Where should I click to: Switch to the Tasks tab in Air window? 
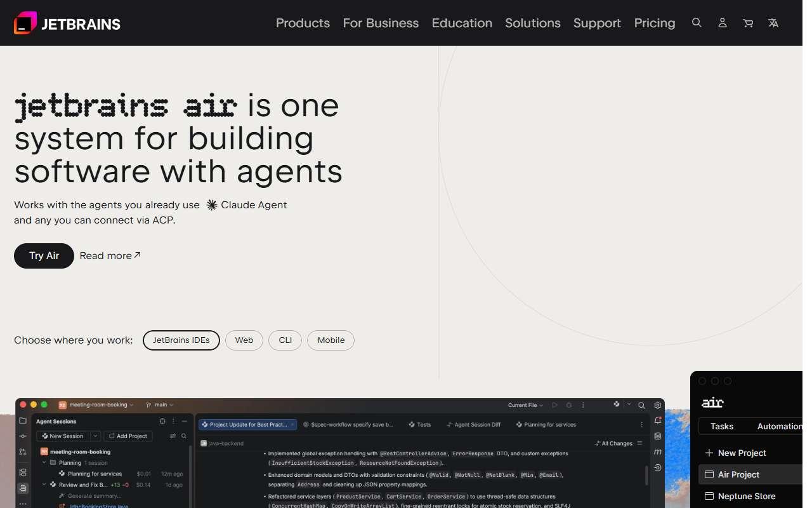(x=722, y=426)
